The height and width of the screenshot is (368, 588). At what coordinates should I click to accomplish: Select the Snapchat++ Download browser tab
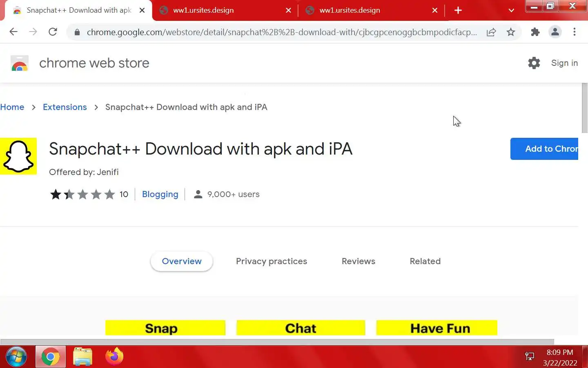click(78, 10)
